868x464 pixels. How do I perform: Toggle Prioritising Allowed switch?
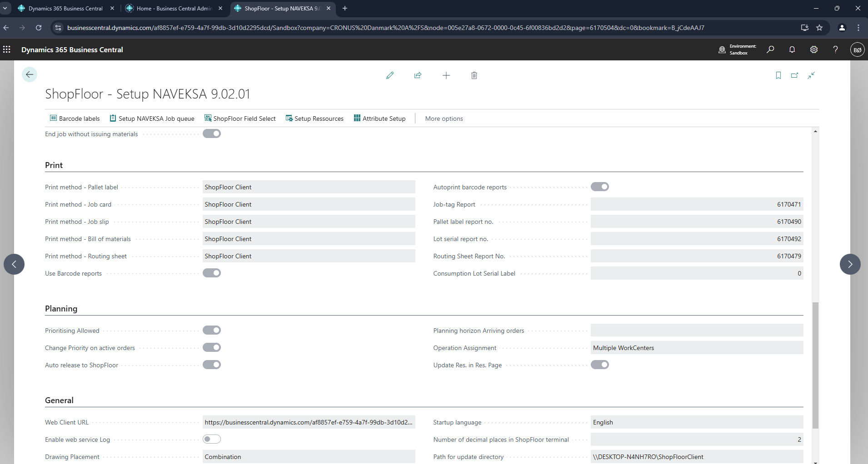tap(212, 330)
